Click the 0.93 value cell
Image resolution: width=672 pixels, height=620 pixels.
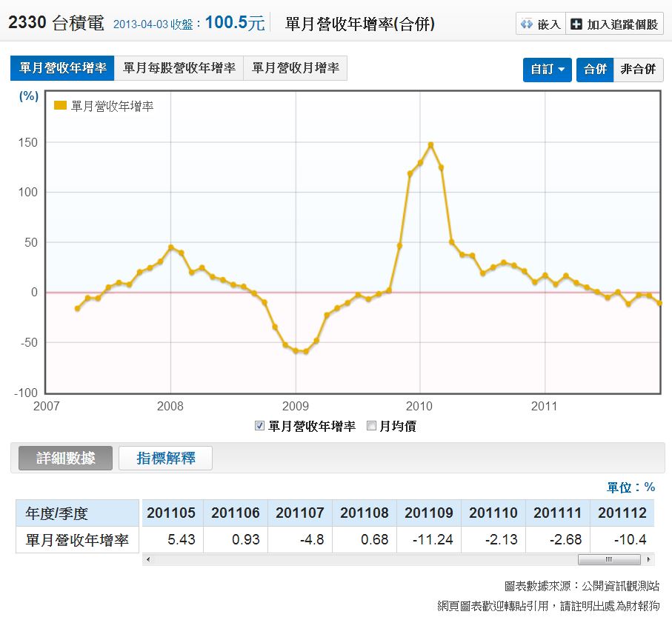click(x=236, y=539)
